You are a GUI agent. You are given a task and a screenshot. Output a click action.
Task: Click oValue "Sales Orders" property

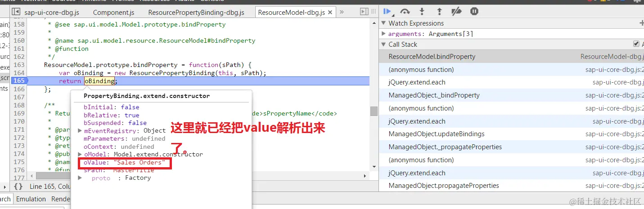tap(125, 162)
